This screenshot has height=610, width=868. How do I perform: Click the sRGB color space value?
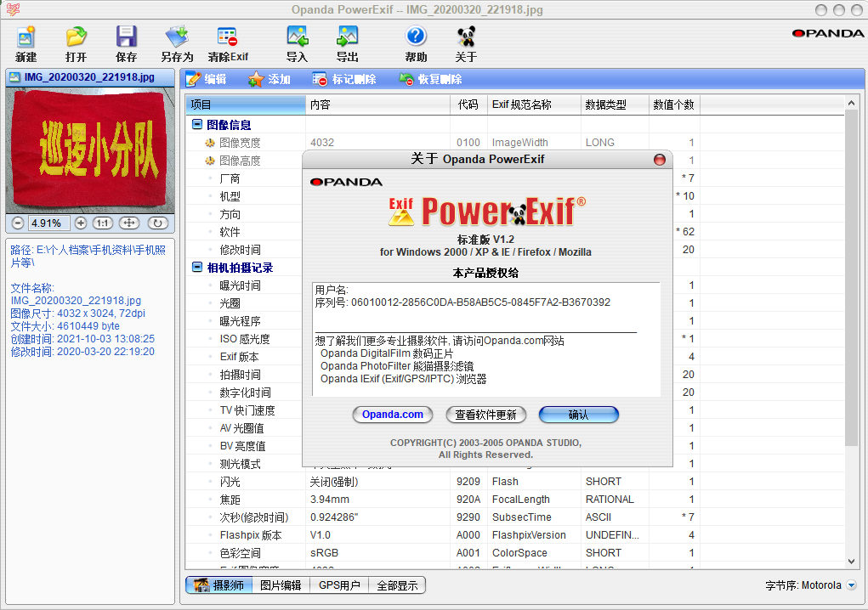(324, 553)
